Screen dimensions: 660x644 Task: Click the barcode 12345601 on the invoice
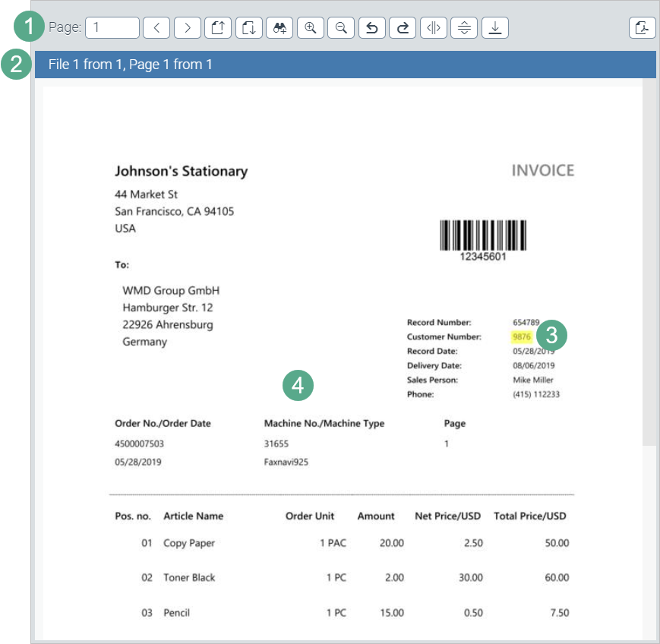483,236
